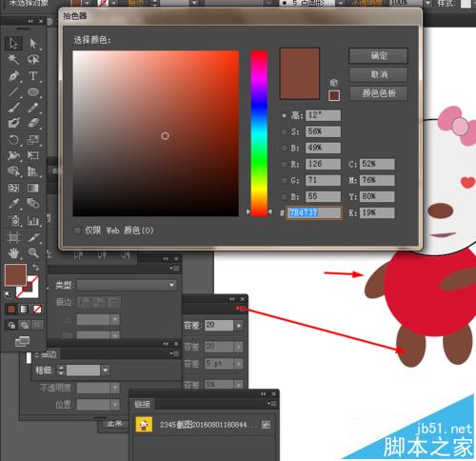
Task: Select the 2345截图 linked image thumbnail
Action: [x=144, y=425]
